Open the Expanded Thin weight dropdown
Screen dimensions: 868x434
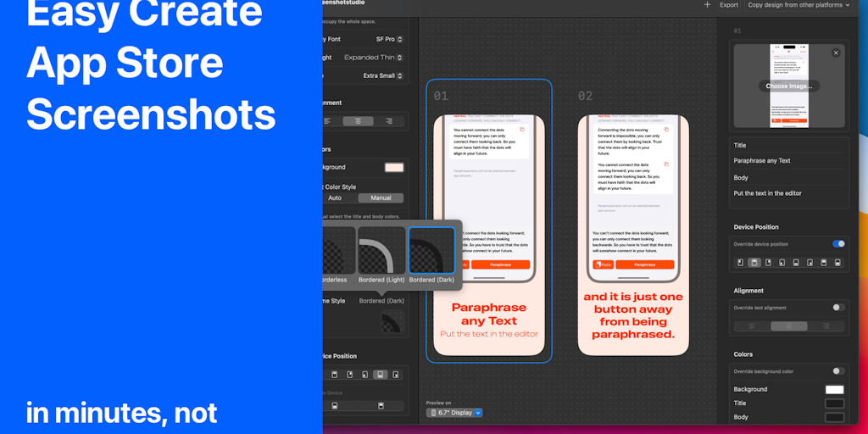pyautogui.click(x=374, y=58)
